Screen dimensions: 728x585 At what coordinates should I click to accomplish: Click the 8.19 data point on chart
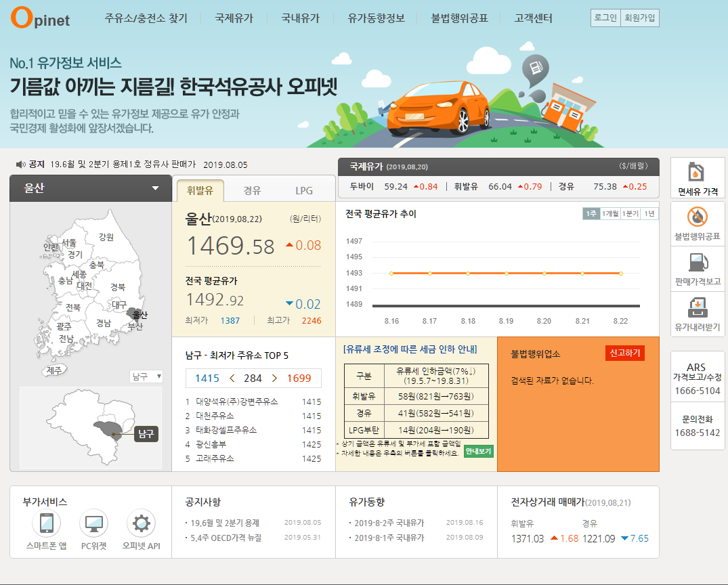pos(506,274)
